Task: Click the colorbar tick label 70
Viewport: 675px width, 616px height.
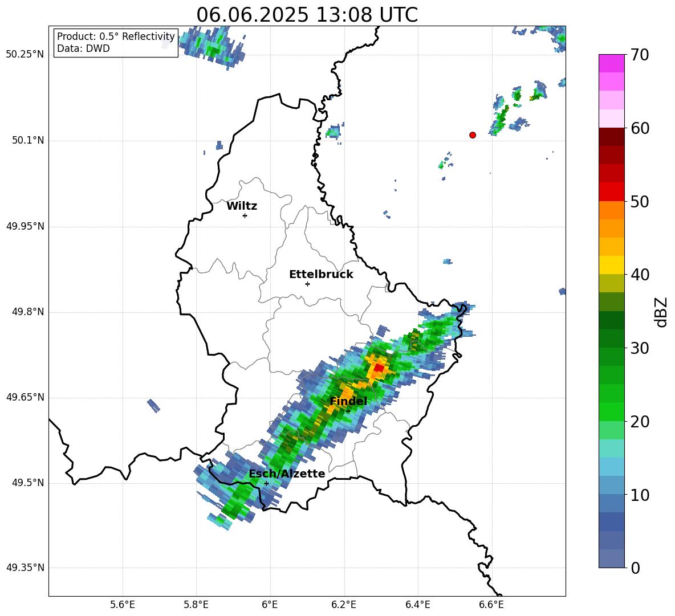Action: click(x=640, y=55)
